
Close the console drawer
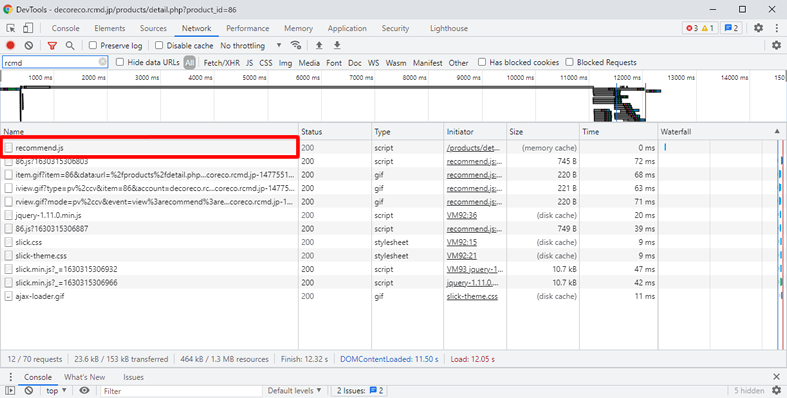pos(776,377)
